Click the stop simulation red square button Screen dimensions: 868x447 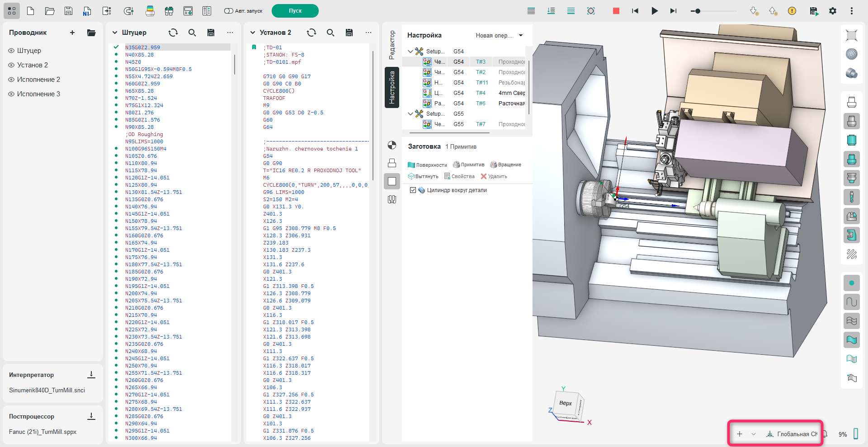(x=616, y=11)
